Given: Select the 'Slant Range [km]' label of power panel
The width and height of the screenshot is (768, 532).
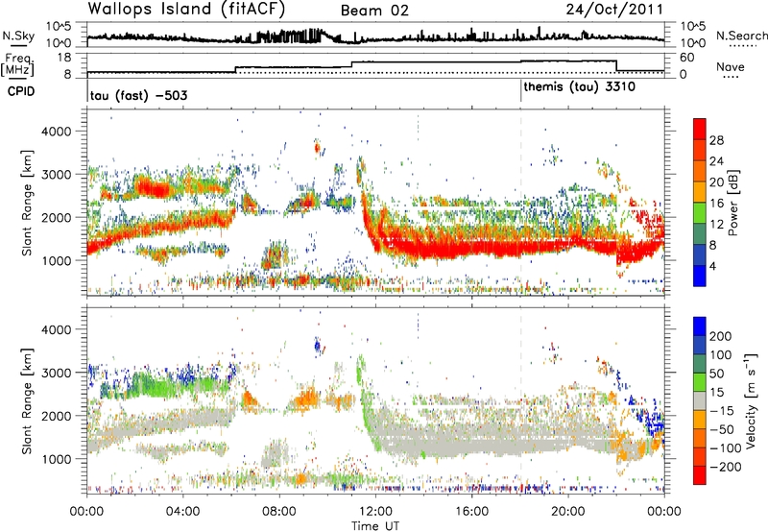Looking at the screenshot, I should (x=27, y=203).
